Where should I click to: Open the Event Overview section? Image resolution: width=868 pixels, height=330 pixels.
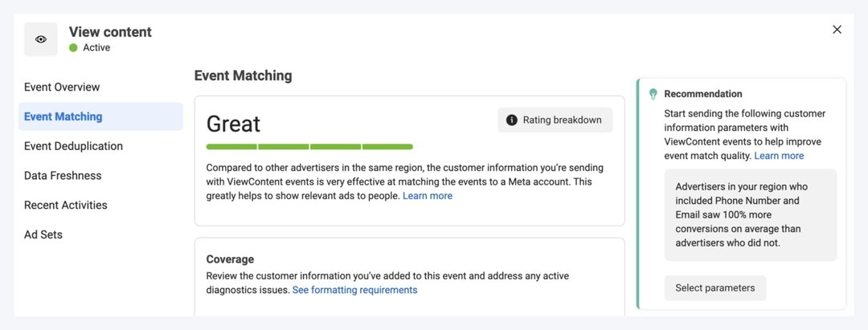point(62,87)
